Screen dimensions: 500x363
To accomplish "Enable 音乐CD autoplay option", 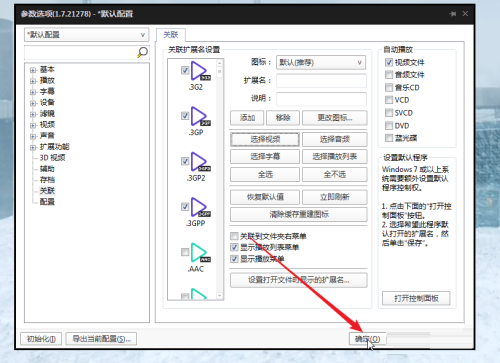I will (x=389, y=87).
